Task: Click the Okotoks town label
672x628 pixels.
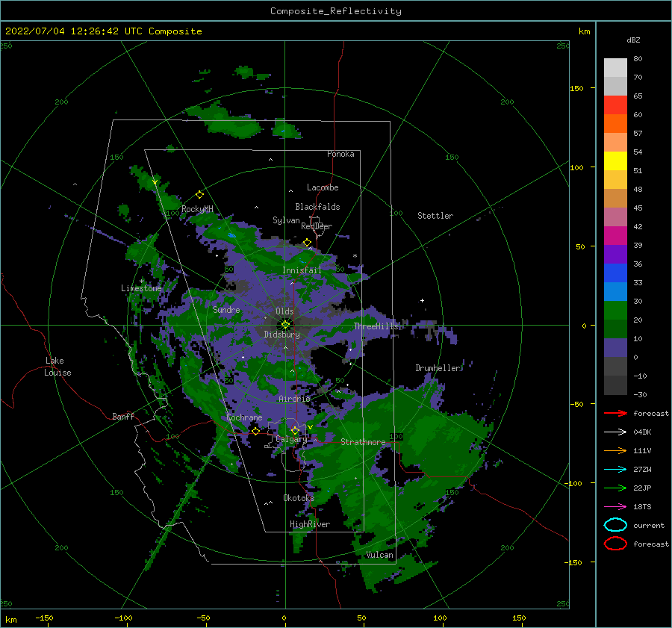Action: tap(299, 498)
